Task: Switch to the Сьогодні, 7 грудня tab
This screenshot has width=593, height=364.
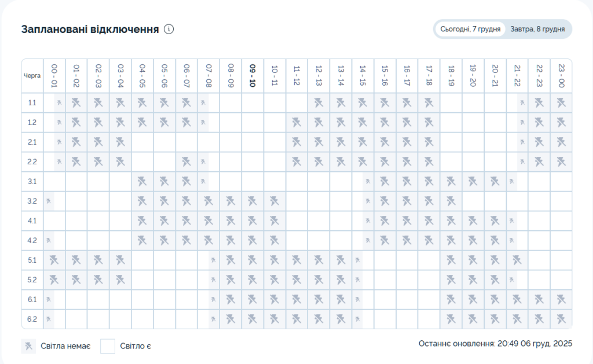Action: tap(470, 29)
